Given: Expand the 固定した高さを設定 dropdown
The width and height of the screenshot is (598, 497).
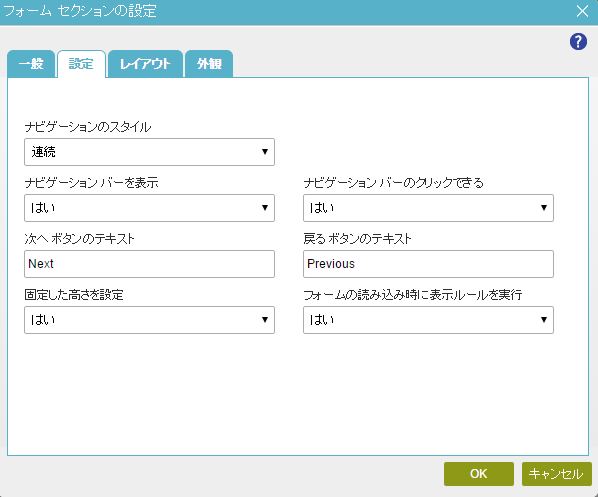Looking at the screenshot, I should 150,320.
